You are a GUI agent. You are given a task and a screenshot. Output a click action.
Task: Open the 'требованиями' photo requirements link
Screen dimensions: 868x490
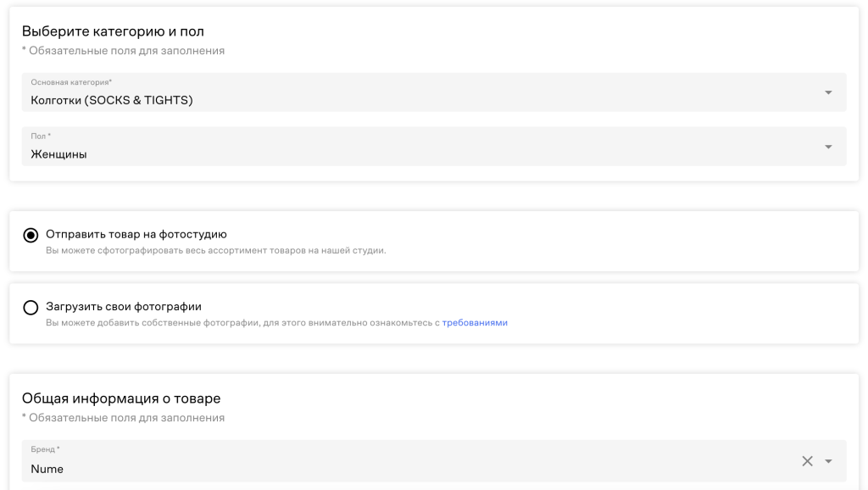click(475, 323)
